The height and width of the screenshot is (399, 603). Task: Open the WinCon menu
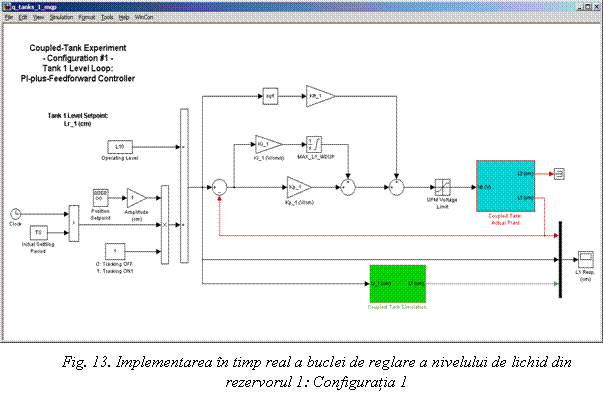(144, 17)
